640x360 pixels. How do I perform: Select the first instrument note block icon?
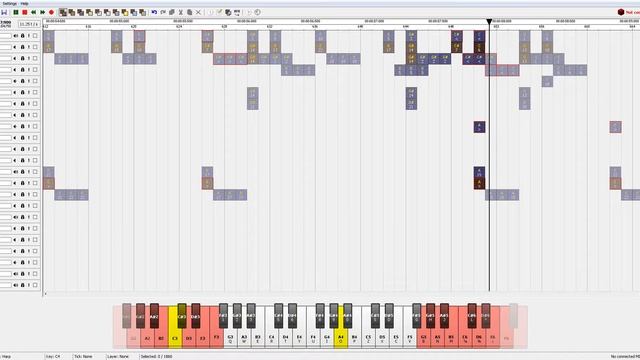click(x=63, y=12)
